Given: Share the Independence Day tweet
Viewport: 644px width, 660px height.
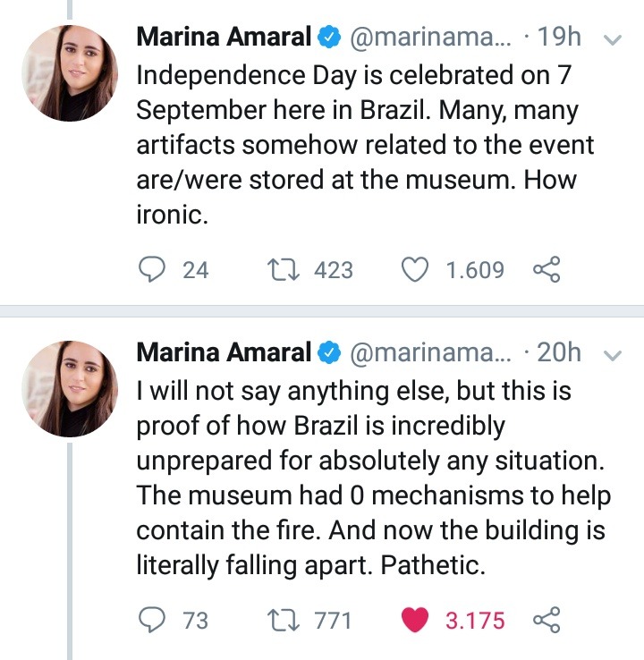Looking at the screenshot, I should [547, 269].
